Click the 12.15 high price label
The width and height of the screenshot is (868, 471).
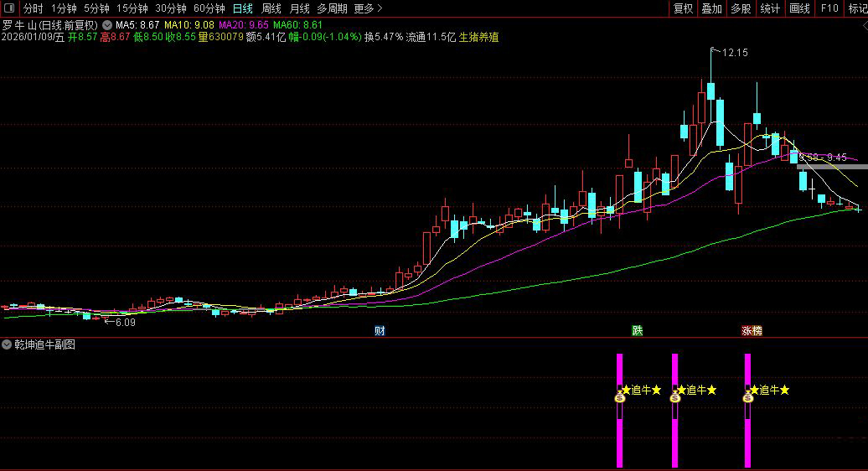[x=735, y=53]
